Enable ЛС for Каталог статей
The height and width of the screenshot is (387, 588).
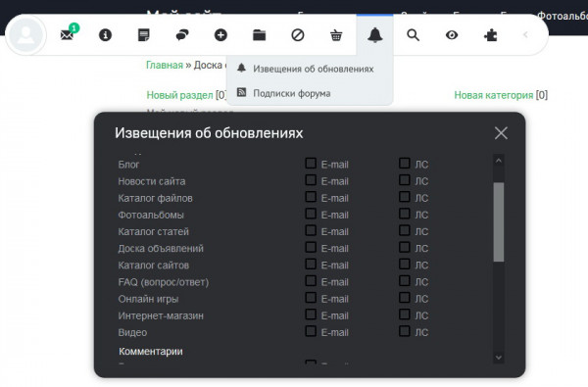coord(404,230)
